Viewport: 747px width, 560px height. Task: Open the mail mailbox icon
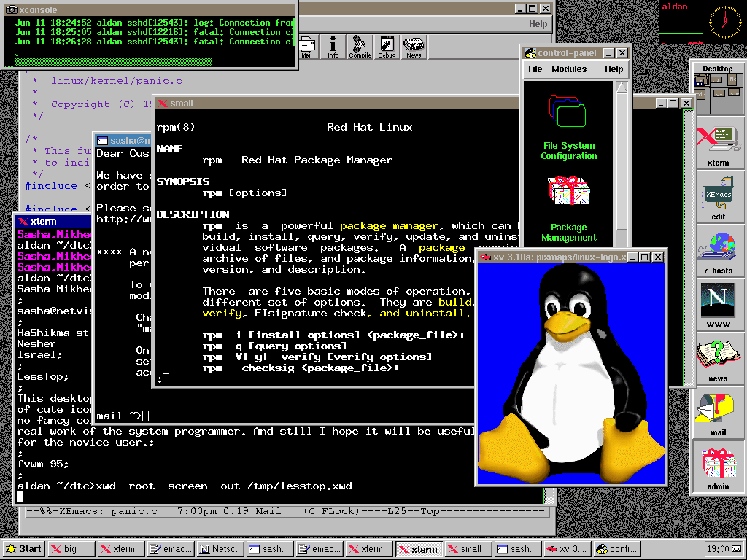pos(718,415)
